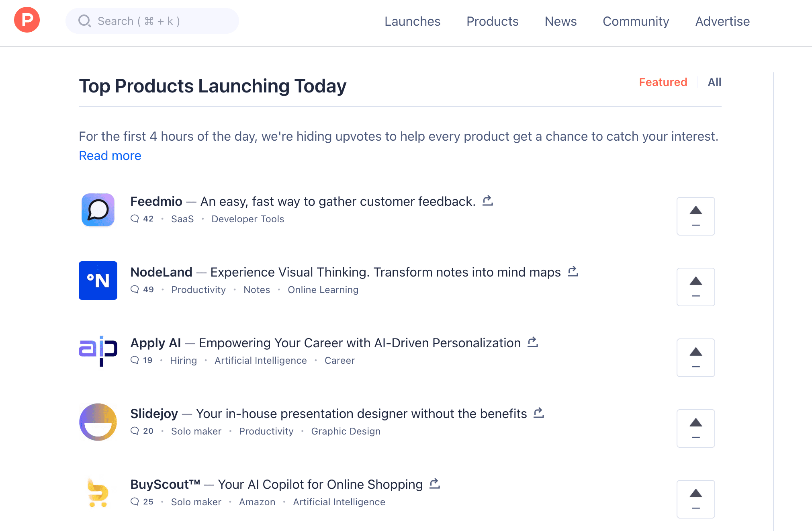Open the Launches menu
This screenshot has width=812, height=531.
click(x=412, y=21)
